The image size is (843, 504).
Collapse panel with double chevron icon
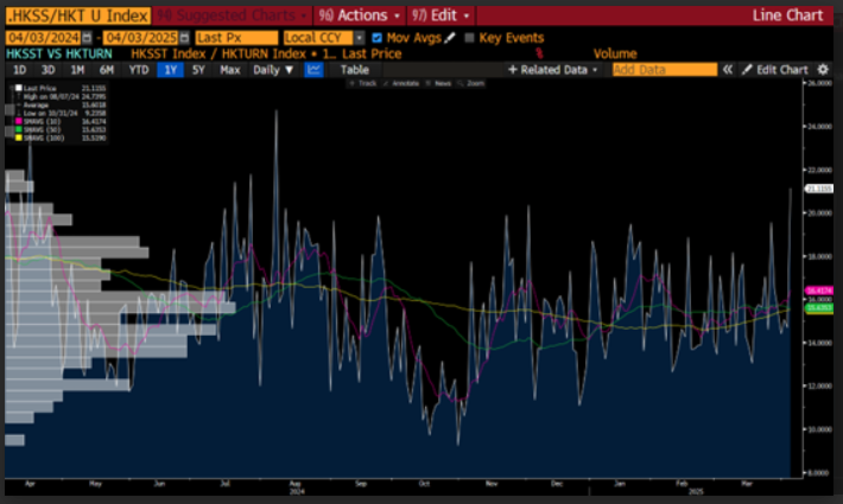click(x=728, y=70)
